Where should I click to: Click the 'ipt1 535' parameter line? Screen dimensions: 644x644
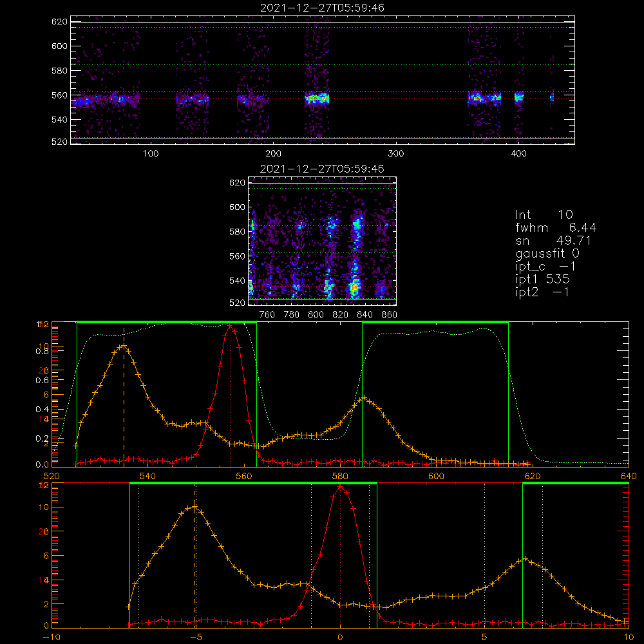click(542, 279)
